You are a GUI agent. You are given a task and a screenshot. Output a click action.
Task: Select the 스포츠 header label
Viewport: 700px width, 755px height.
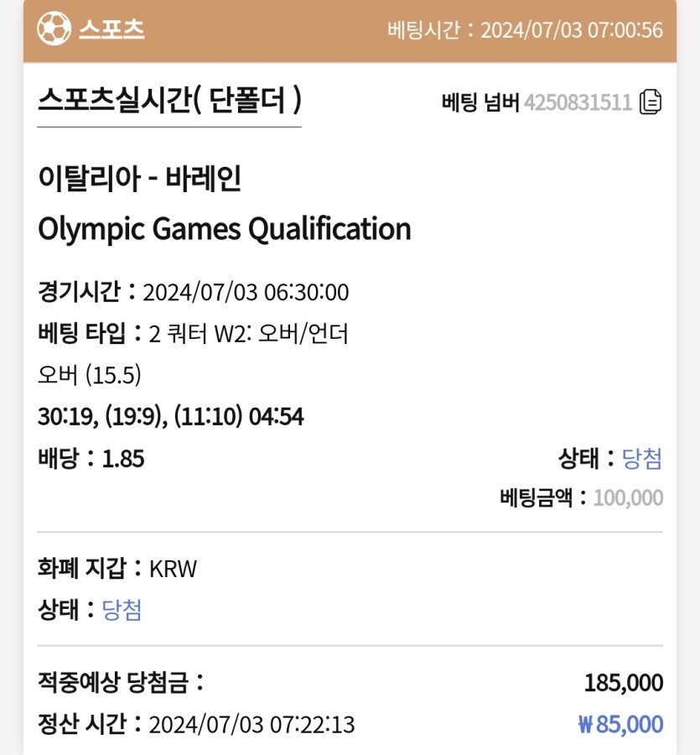[111, 29]
